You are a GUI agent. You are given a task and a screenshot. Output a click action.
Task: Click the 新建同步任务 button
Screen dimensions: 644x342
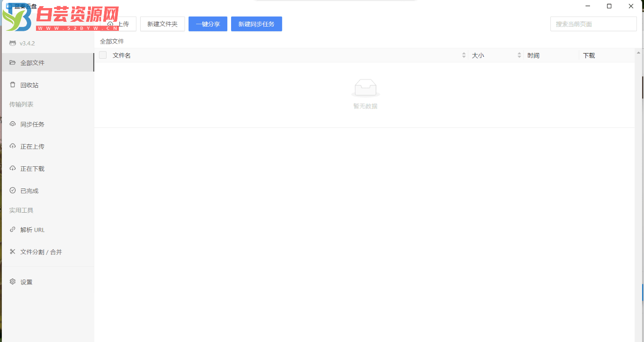point(257,24)
